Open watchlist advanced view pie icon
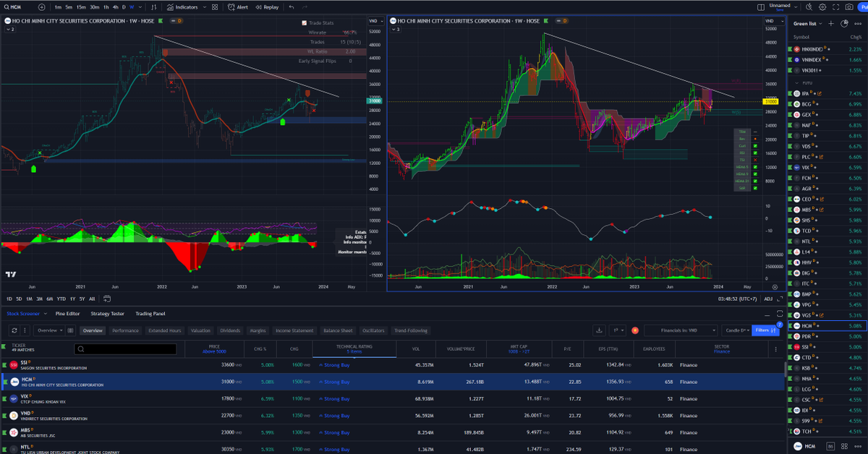Image resolution: width=868 pixels, height=454 pixels. point(844,24)
